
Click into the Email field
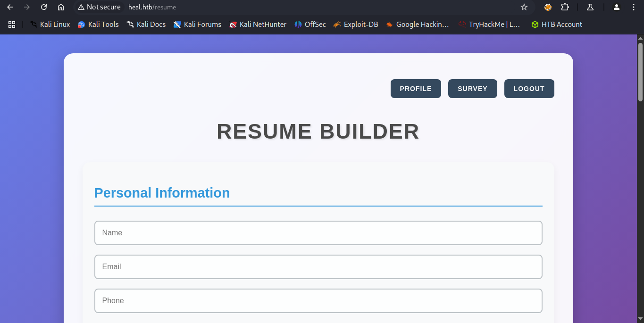click(318, 267)
